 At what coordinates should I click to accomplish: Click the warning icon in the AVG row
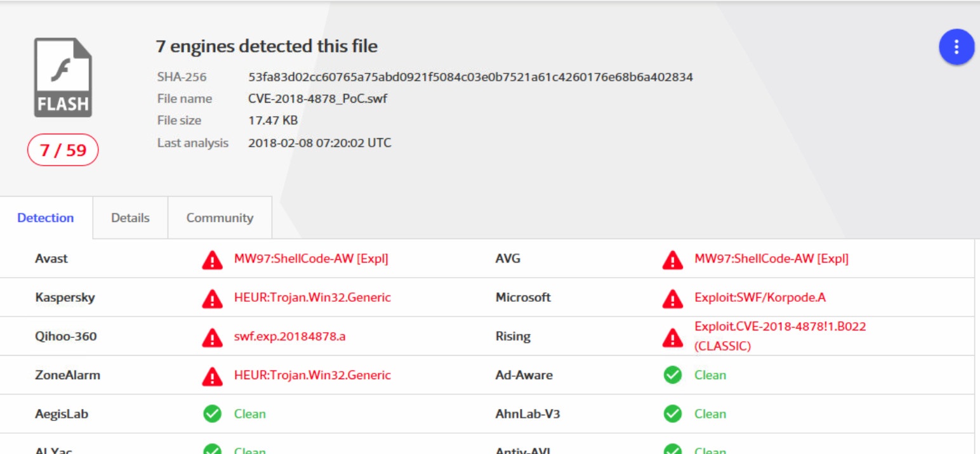pyautogui.click(x=672, y=259)
